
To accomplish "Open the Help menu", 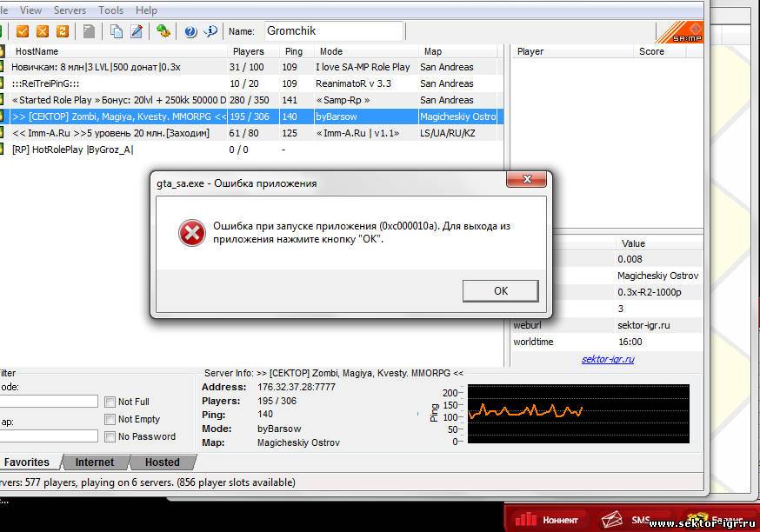I will pyautogui.click(x=146, y=10).
